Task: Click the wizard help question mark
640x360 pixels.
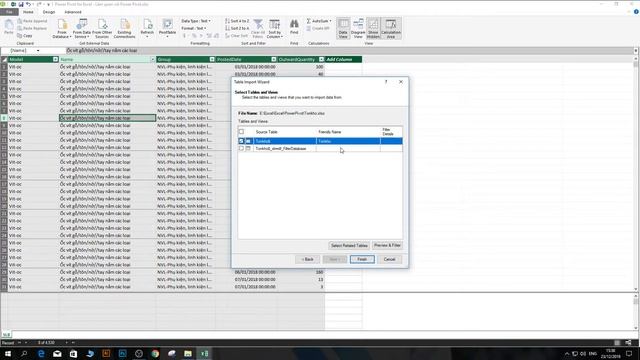Action: (386, 82)
